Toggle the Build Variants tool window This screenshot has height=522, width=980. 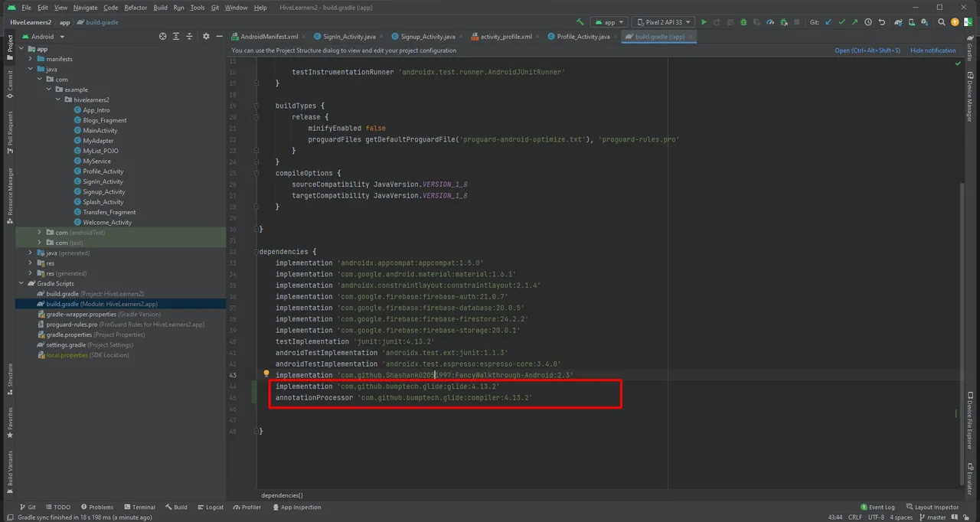(x=10, y=473)
